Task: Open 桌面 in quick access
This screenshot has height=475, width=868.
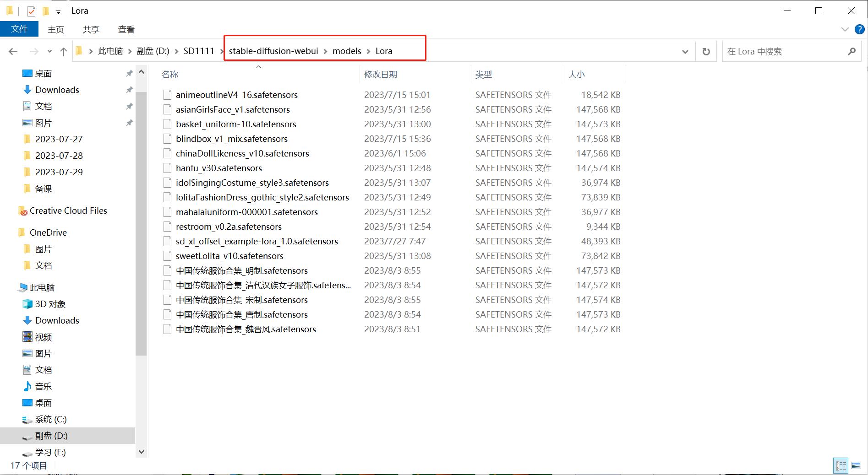Action: coord(44,73)
